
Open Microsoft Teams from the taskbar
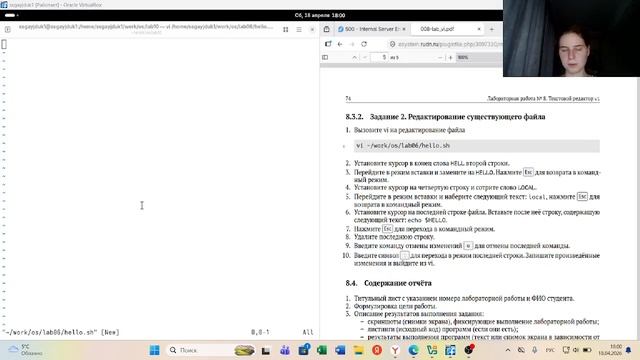pos(285,350)
